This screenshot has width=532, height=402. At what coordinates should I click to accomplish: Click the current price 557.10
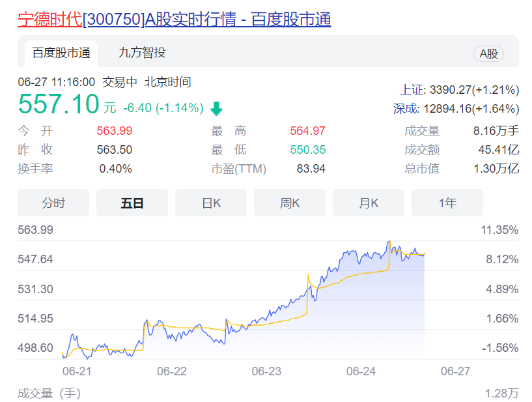(x=59, y=104)
